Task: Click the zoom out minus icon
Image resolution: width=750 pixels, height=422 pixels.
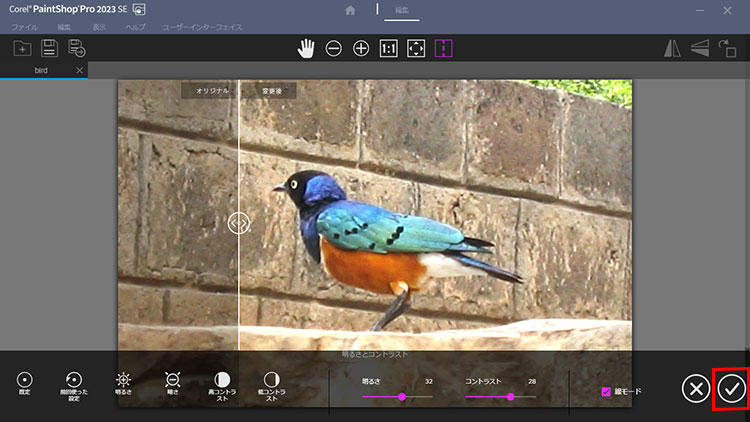Action: tap(334, 48)
